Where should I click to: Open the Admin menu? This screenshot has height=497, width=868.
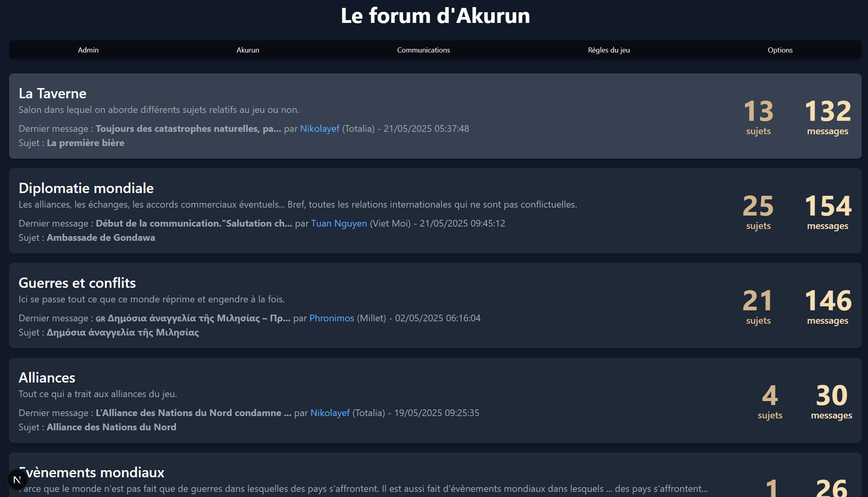click(x=88, y=50)
